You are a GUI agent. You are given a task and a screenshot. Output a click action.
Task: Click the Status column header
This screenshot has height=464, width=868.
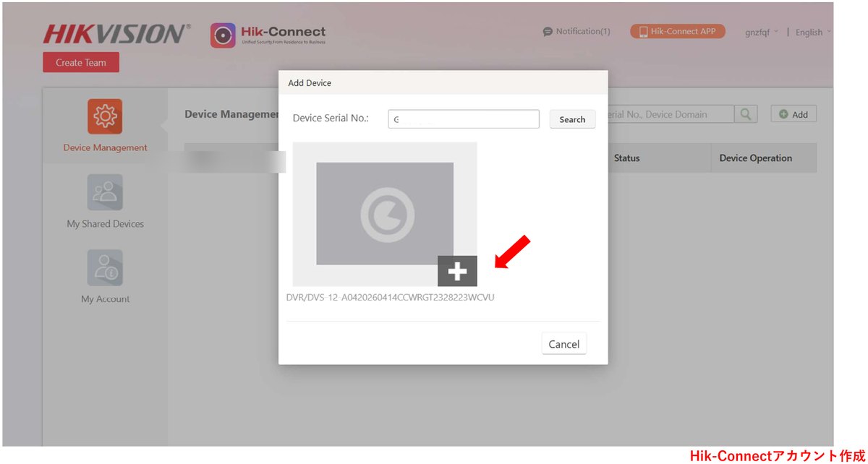(626, 158)
